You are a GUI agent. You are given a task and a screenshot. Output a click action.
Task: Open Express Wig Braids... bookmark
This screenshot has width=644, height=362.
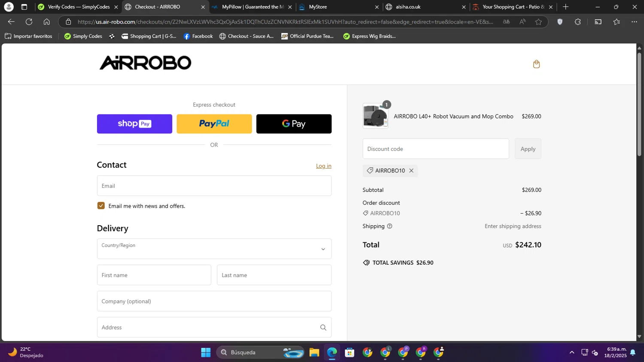point(370,36)
